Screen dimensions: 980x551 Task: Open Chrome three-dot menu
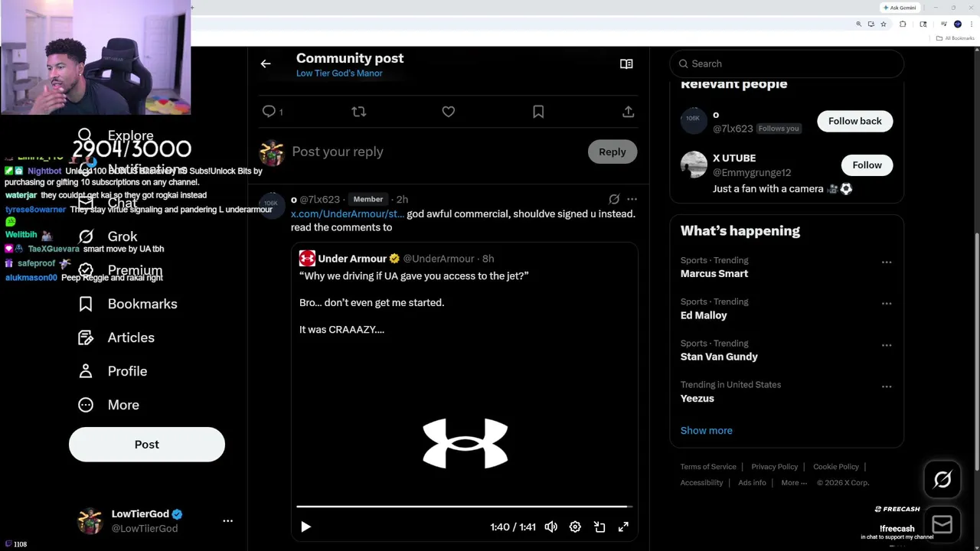tap(970, 24)
